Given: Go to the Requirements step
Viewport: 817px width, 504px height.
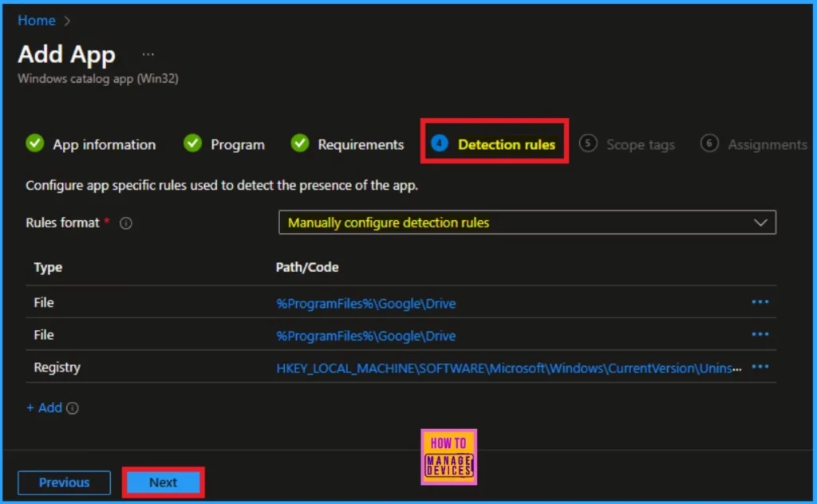Looking at the screenshot, I should click(x=361, y=145).
